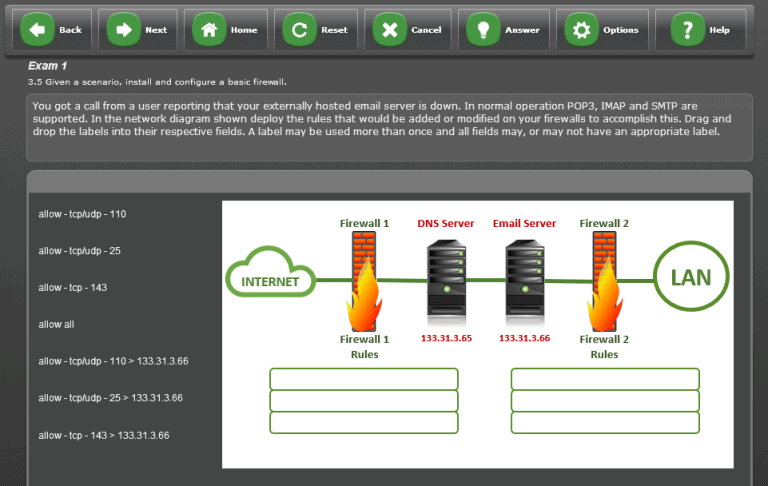This screenshot has height=486, width=768.
Task: Click third Firewall 2 Rules field
Action: [605, 423]
